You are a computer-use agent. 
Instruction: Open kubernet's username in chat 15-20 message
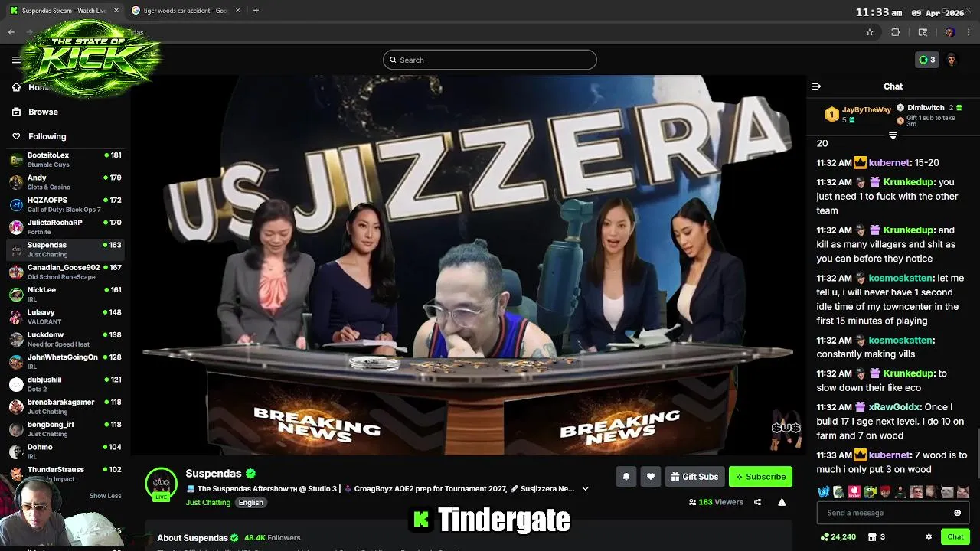pyautogui.click(x=889, y=163)
